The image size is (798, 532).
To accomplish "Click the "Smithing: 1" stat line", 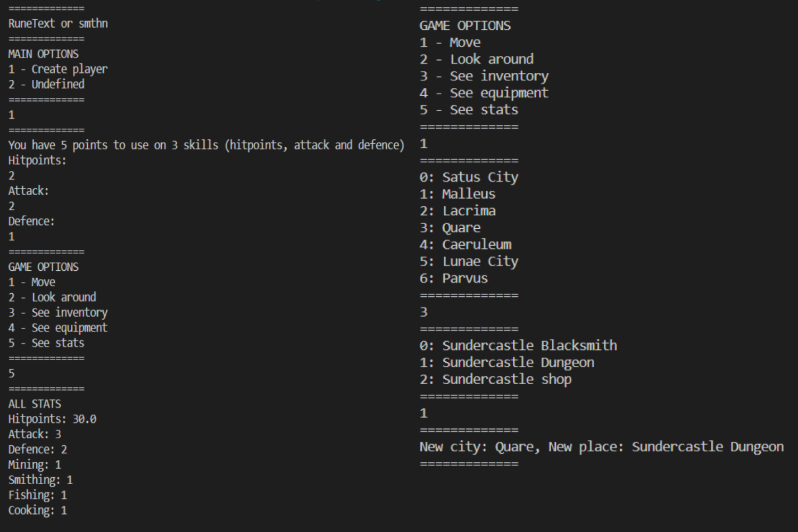I will 40,480.
